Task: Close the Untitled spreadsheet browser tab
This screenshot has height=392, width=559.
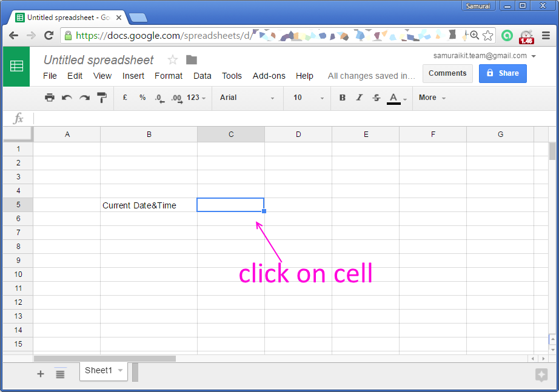Action: click(119, 18)
